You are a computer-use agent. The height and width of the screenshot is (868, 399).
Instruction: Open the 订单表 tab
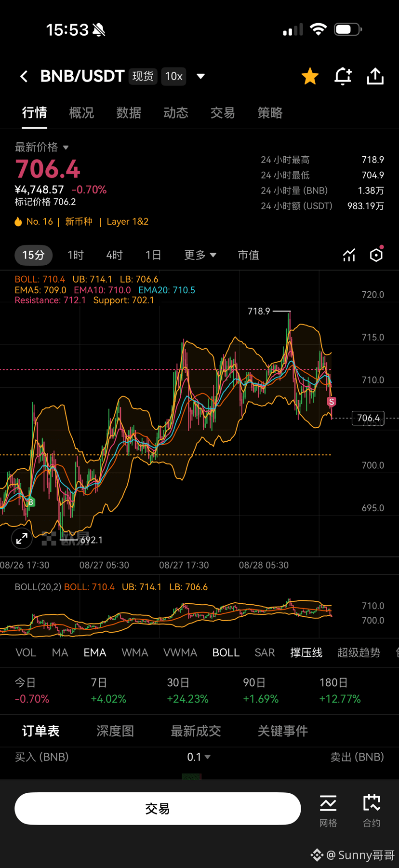[x=41, y=731]
